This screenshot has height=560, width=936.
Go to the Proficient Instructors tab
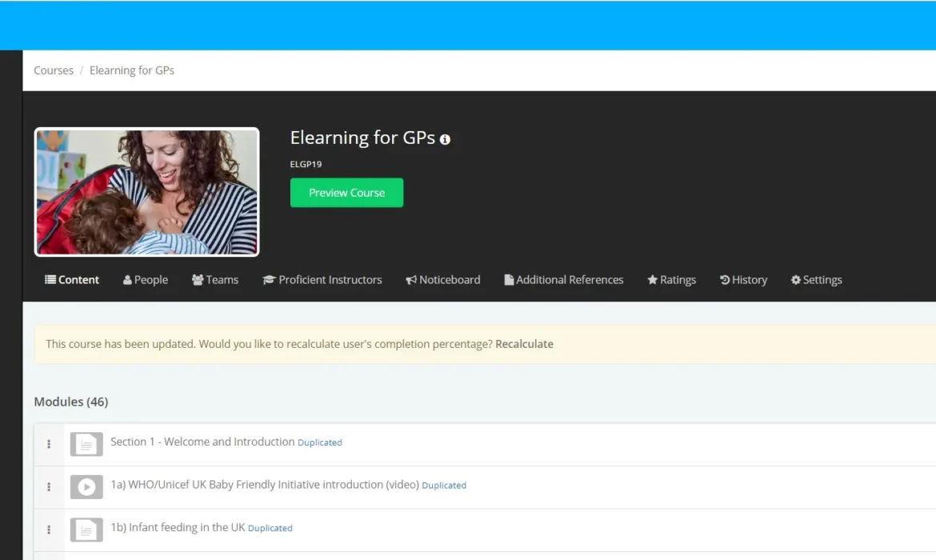[322, 280]
